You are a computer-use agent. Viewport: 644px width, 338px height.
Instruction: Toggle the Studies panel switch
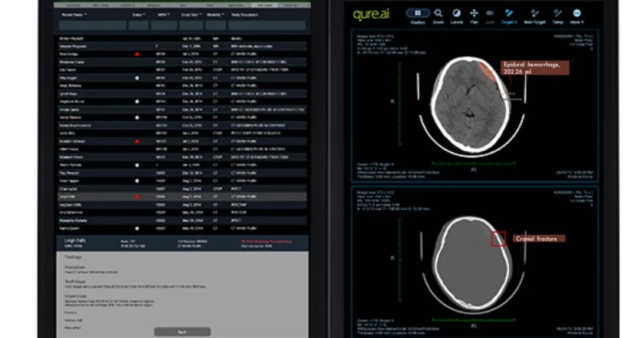pyautogui.click(x=418, y=13)
